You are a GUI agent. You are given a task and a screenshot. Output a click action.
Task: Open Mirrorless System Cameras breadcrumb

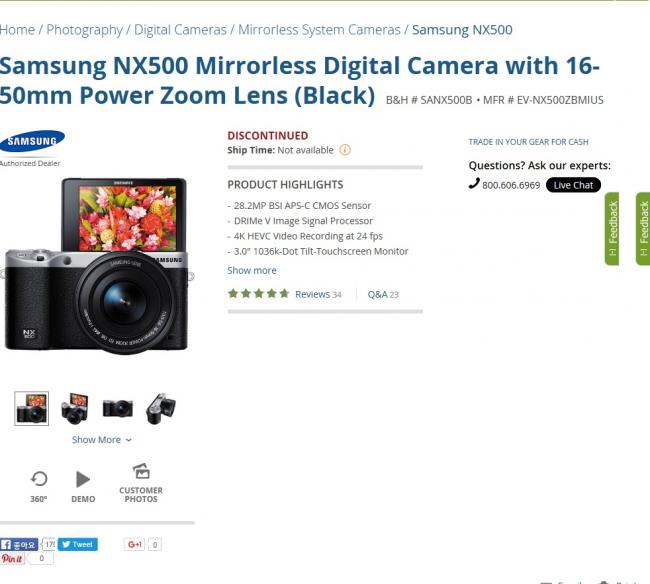[x=319, y=30]
